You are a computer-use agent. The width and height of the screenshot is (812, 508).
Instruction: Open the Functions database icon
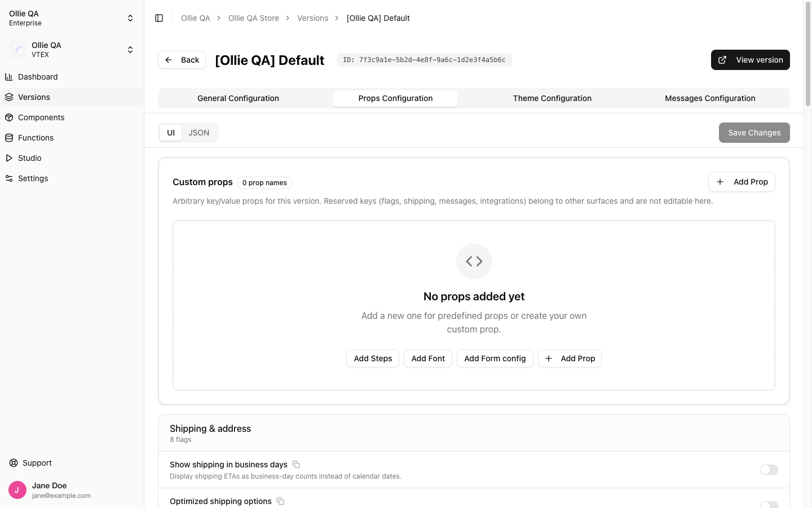pos(9,138)
